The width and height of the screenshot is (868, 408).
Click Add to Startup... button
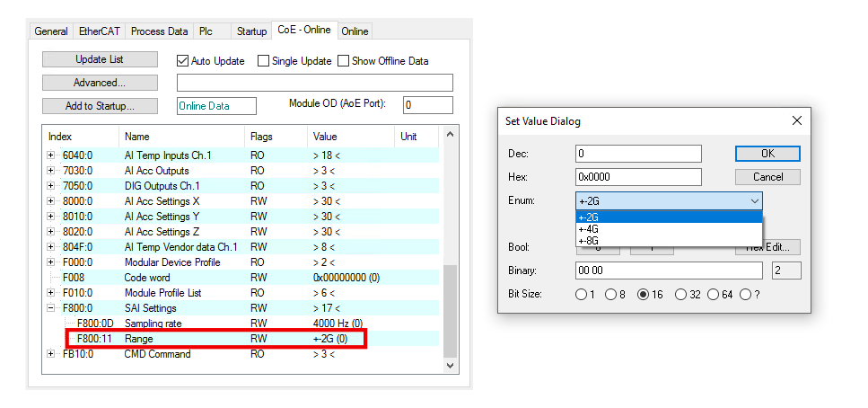100,106
